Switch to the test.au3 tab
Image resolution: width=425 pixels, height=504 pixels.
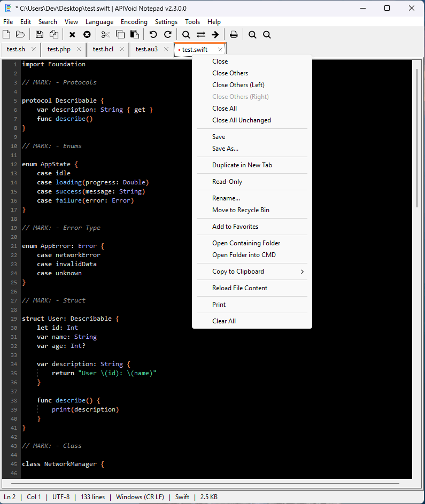point(146,49)
